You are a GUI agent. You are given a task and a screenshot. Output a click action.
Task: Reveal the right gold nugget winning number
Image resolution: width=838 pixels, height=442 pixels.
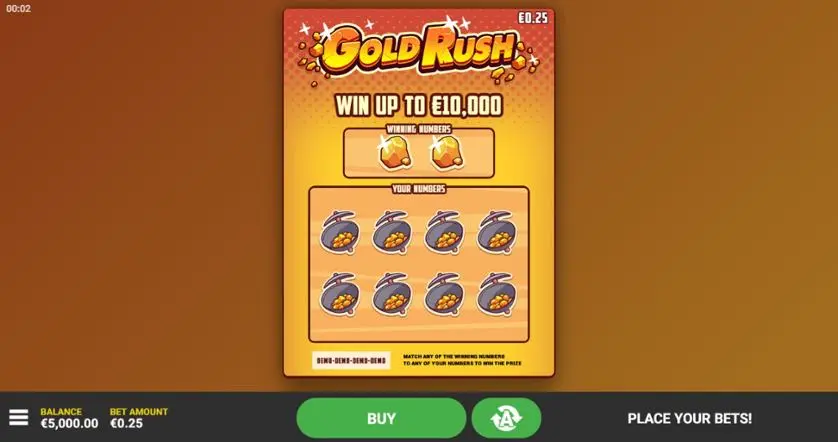(446, 152)
